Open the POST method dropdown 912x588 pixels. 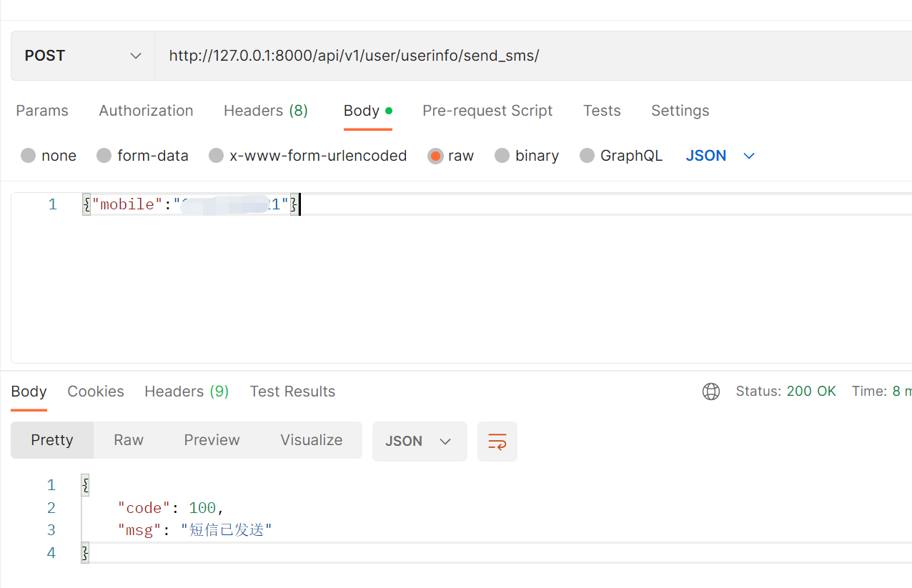click(83, 56)
